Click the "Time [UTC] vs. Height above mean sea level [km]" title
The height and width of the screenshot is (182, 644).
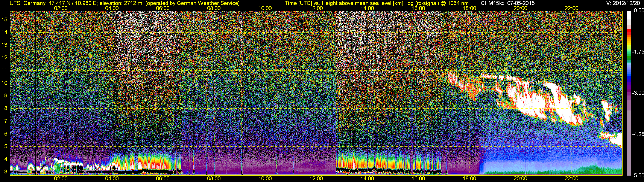coord(345,3)
